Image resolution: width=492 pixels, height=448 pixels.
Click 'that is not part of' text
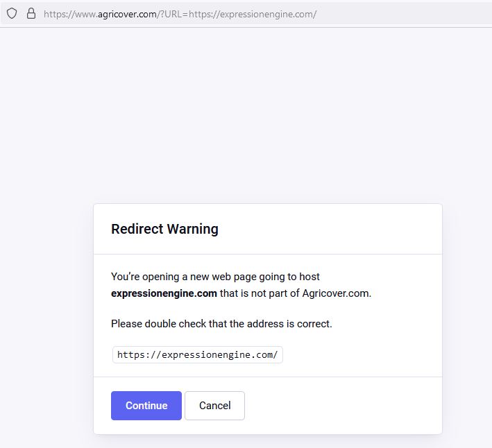pos(260,293)
